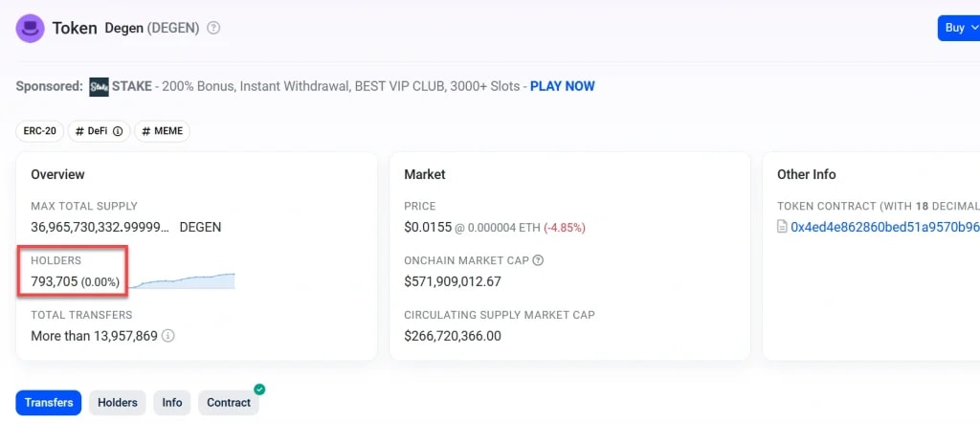Screen dimensions: 980x424
Task: Click the Stake sponsor logo
Action: click(99, 86)
